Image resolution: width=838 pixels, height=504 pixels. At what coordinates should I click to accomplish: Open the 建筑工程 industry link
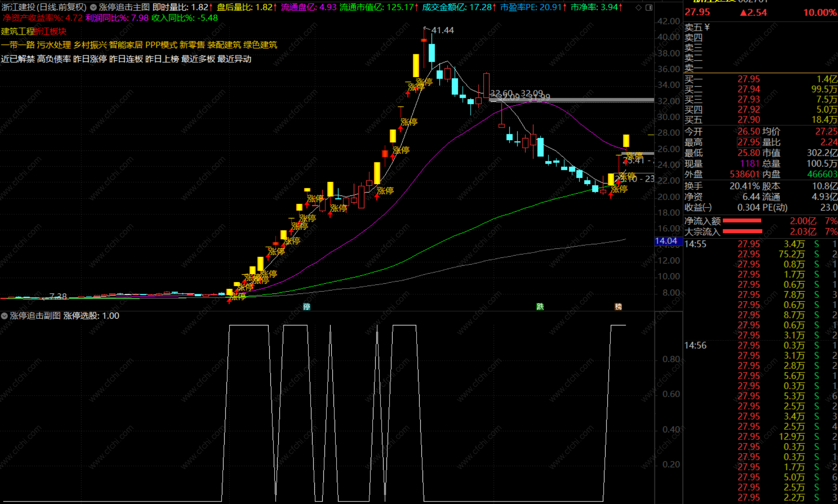tap(17, 32)
